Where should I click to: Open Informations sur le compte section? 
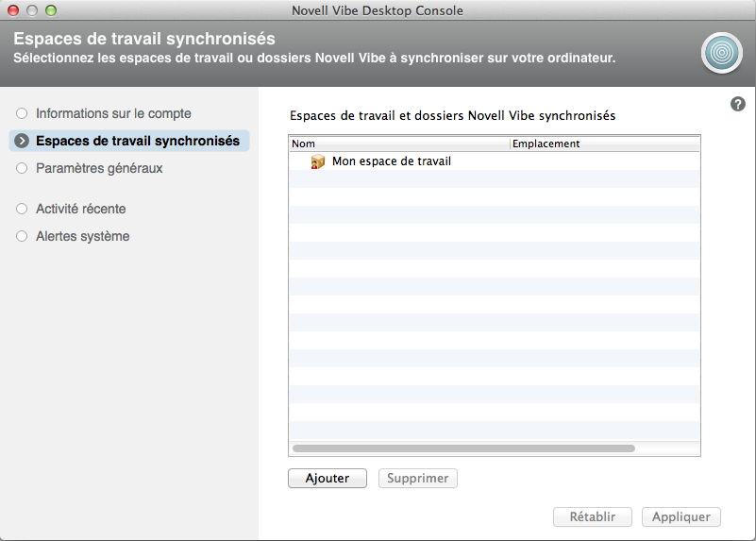pos(113,113)
